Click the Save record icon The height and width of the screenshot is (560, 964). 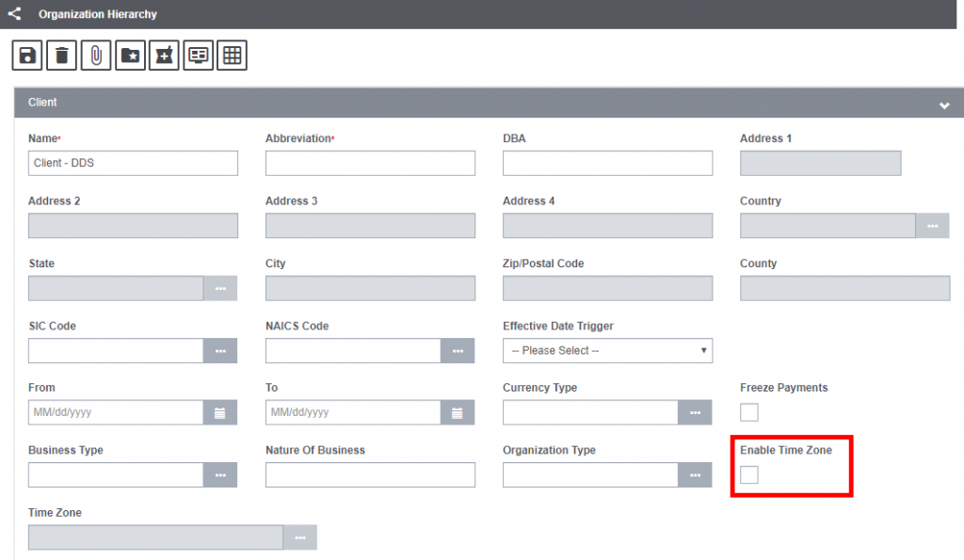pyautogui.click(x=26, y=55)
